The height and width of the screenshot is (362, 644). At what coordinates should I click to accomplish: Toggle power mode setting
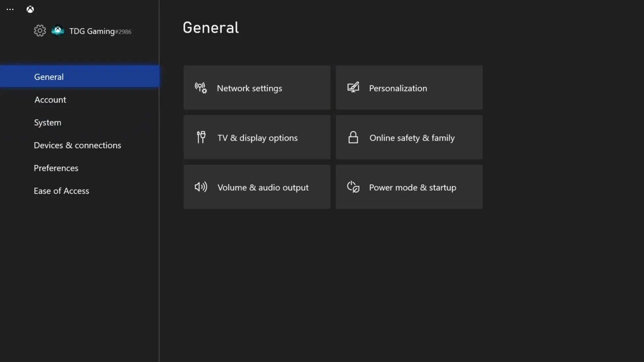coord(409,187)
